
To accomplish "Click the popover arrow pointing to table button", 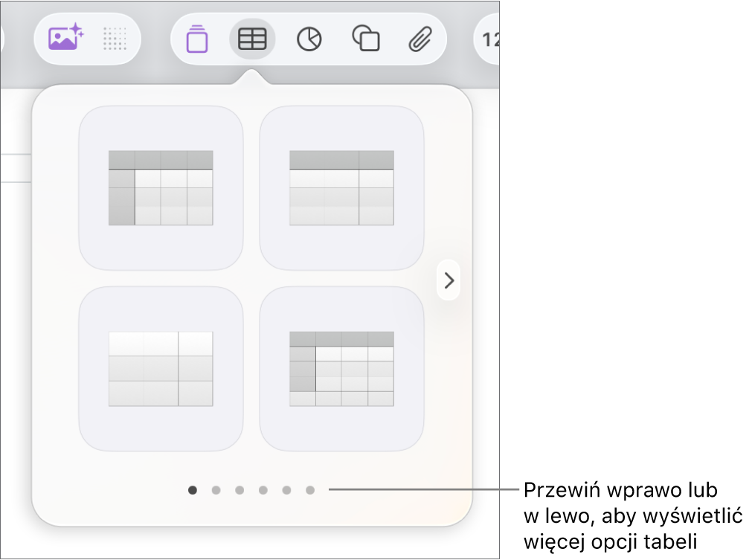I will pos(252,77).
